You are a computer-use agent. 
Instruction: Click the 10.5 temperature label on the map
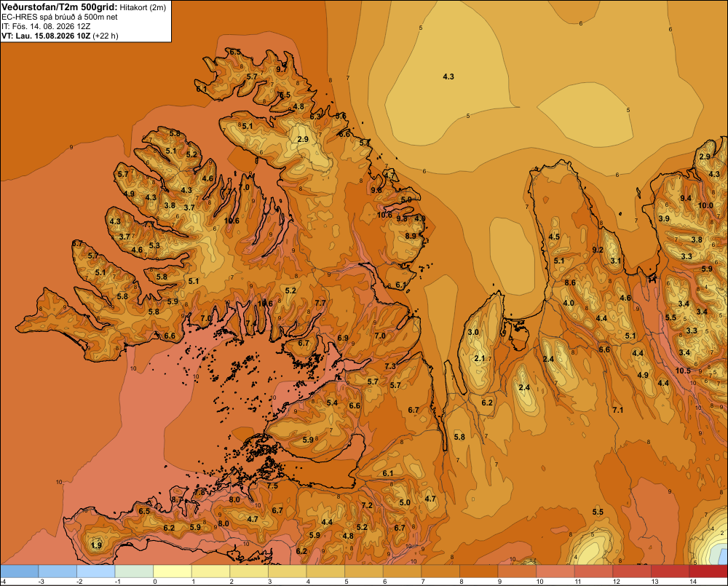coord(683,371)
